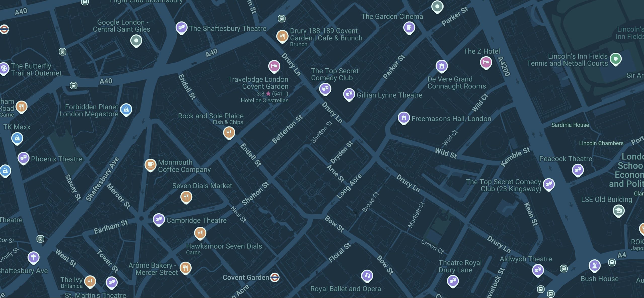Open the LSE Old Building graduation cap marker
644x298 pixels.
619,210
